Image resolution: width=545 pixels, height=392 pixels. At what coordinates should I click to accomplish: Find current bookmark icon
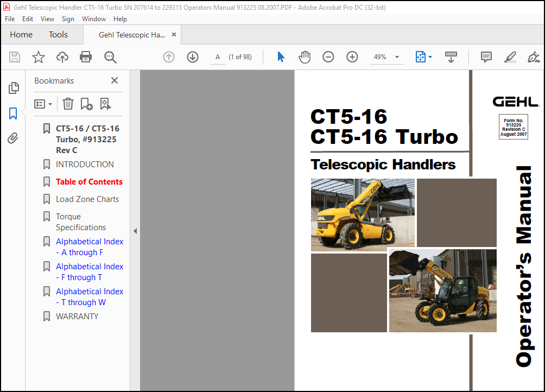click(x=105, y=104)
